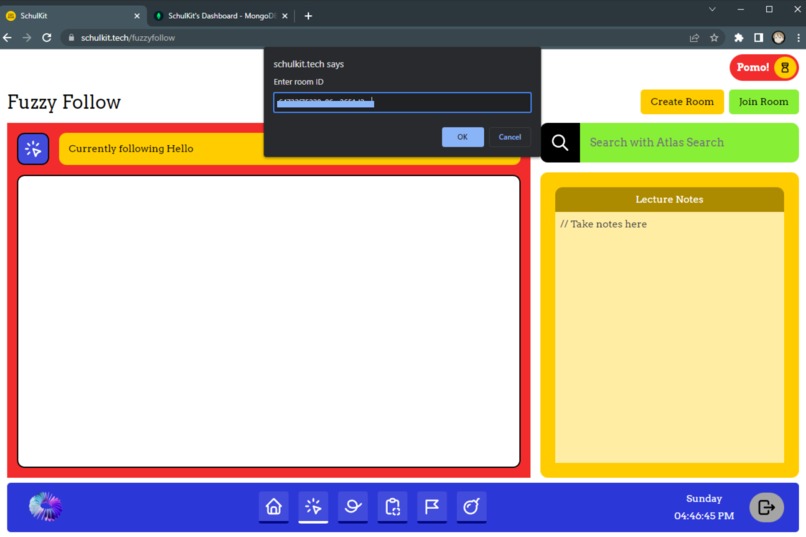Switch to SchulKit's Dashboard MongoDB tab
This screenshot has width=806, height=537.
(221, 16)
